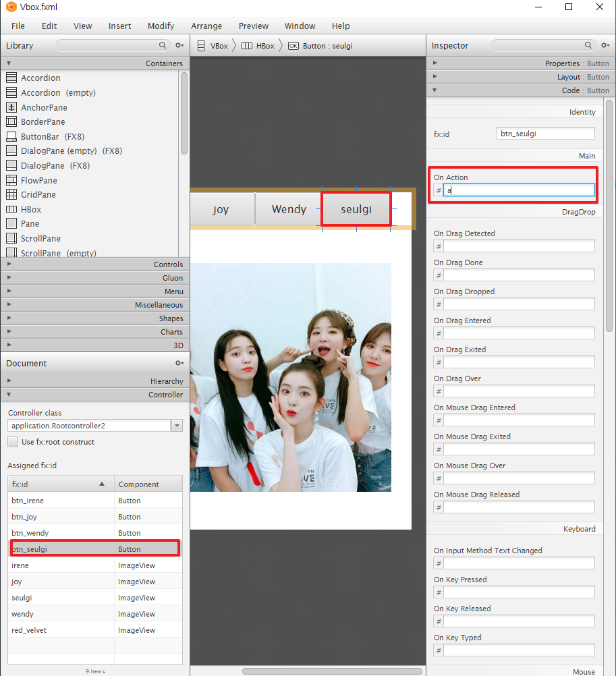Open the Library panel gear menu
The image size is (616, 676).
click(179, 45)
